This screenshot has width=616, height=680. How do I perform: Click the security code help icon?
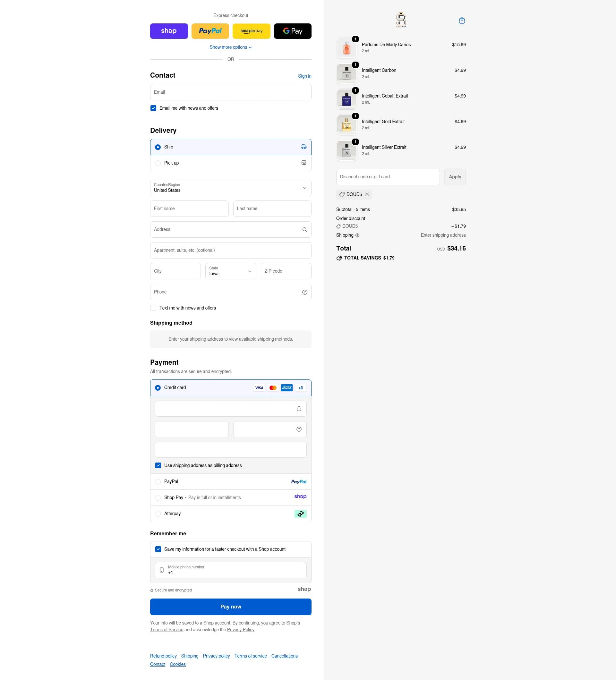(x=299, y=429)
